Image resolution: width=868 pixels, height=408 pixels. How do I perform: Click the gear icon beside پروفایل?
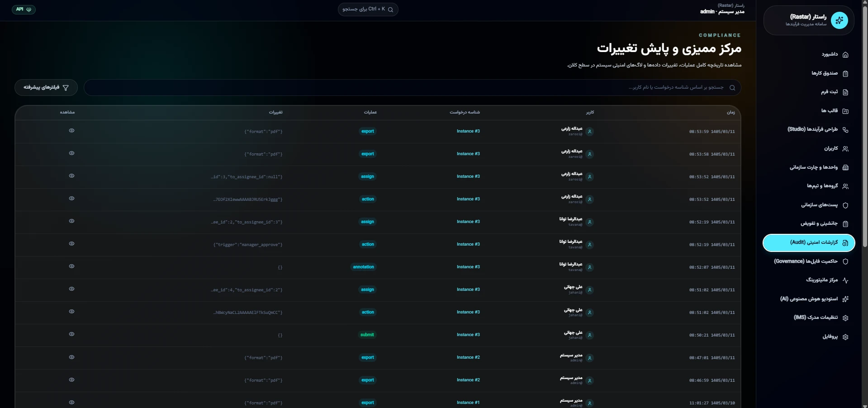coord(845,337)
